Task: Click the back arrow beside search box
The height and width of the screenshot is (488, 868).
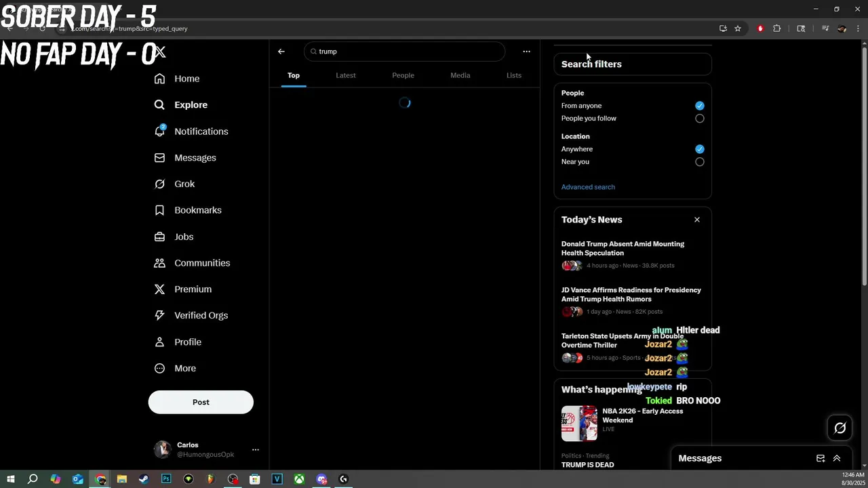Action: coord(281,52)
